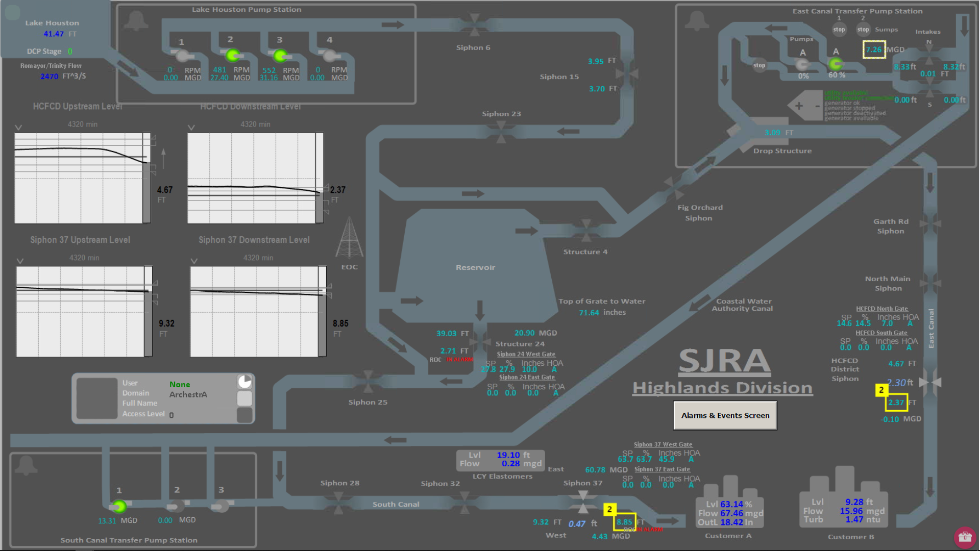Open the red toolbox icon
This screenshot has width=980, height=551.
pos(965,537)
